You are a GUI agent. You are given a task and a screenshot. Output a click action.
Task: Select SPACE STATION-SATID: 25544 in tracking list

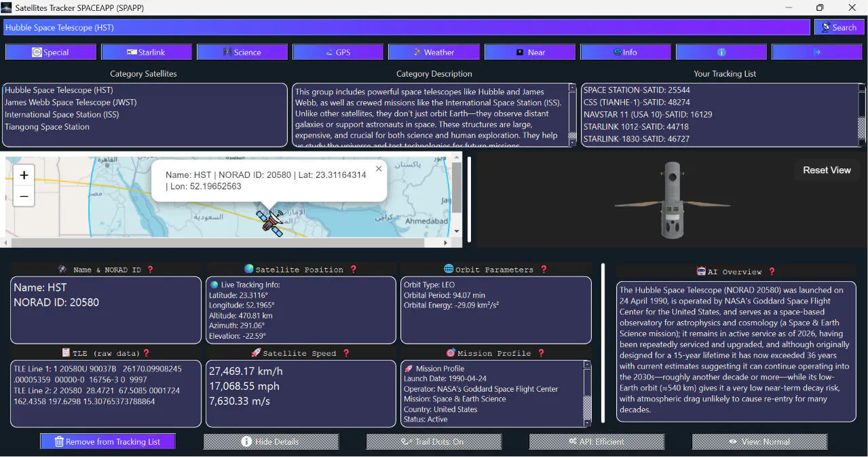coord(637,90)
